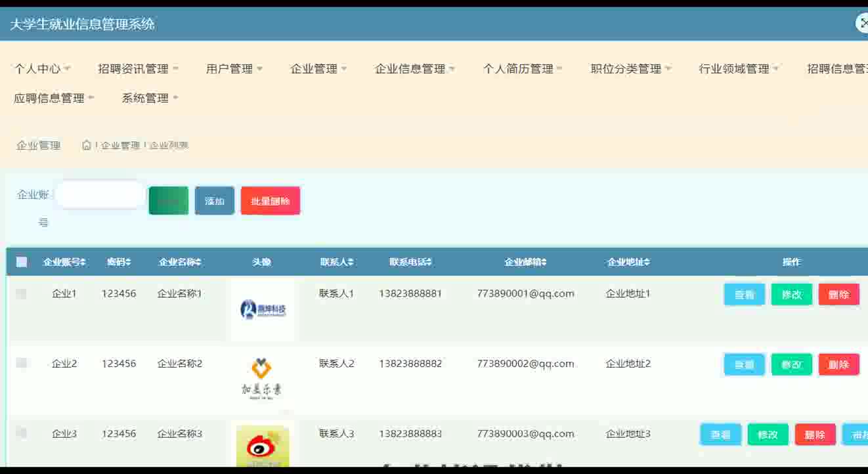Viewport: 868px width, 474px height.
Task: Click 企业列表 breadcrumb text
Action: (169, 145)
